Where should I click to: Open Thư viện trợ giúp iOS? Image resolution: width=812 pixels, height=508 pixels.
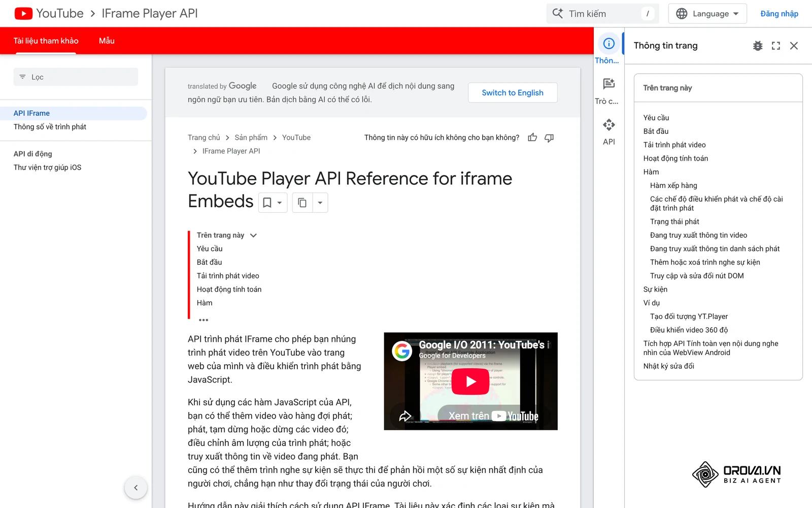(x=47, y=168)
